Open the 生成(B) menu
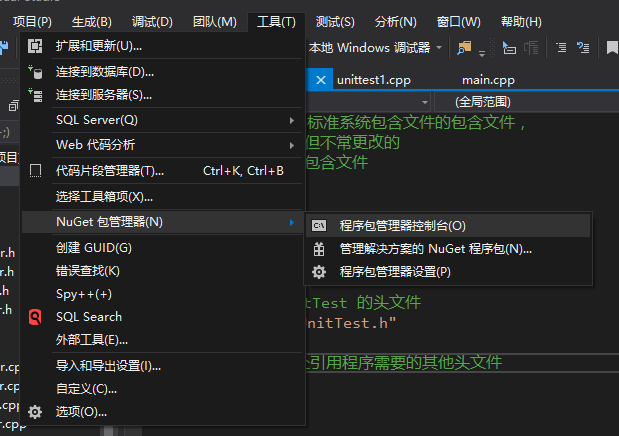 [92, 22]
